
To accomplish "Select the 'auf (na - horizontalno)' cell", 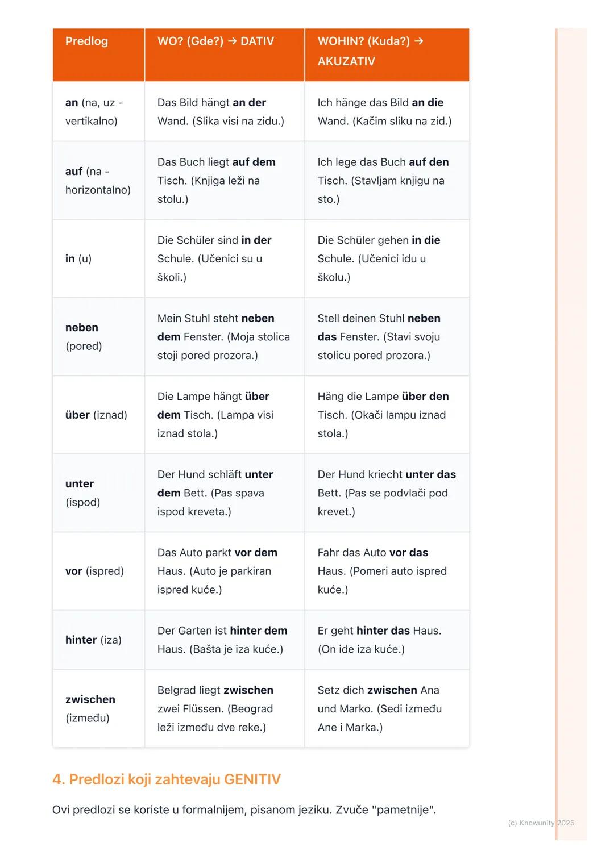I will (x=98, y=181).
